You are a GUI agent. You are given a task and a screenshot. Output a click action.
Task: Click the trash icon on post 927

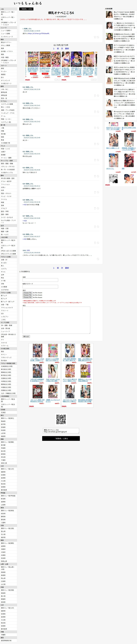tap(95, 227)
